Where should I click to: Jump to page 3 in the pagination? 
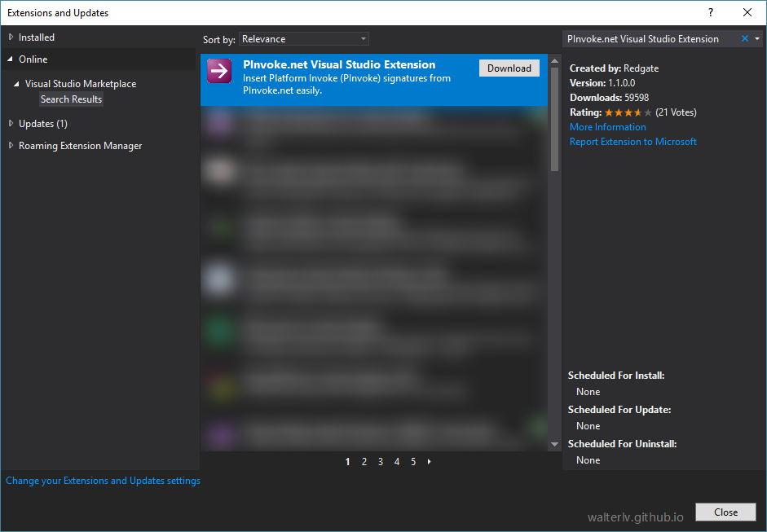(380, 461)
